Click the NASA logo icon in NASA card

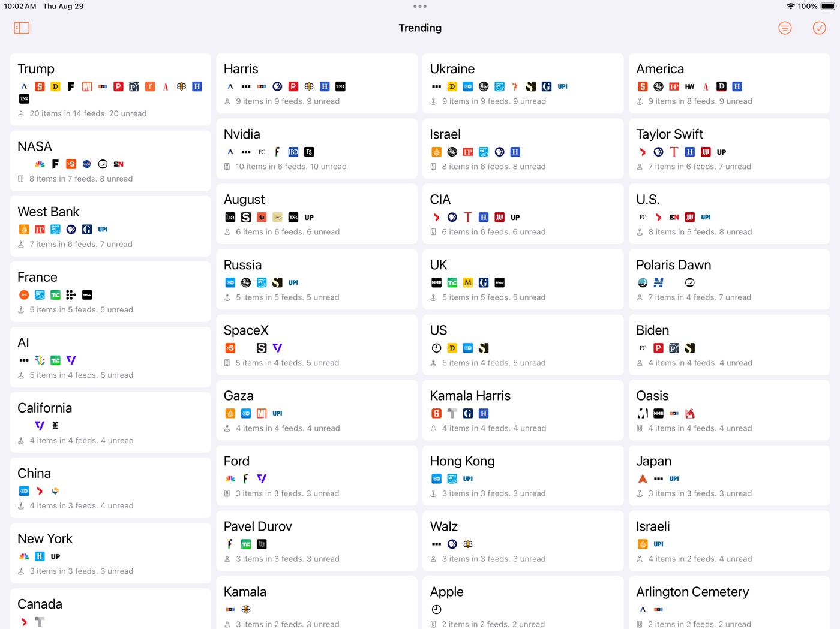click(87, 164)
